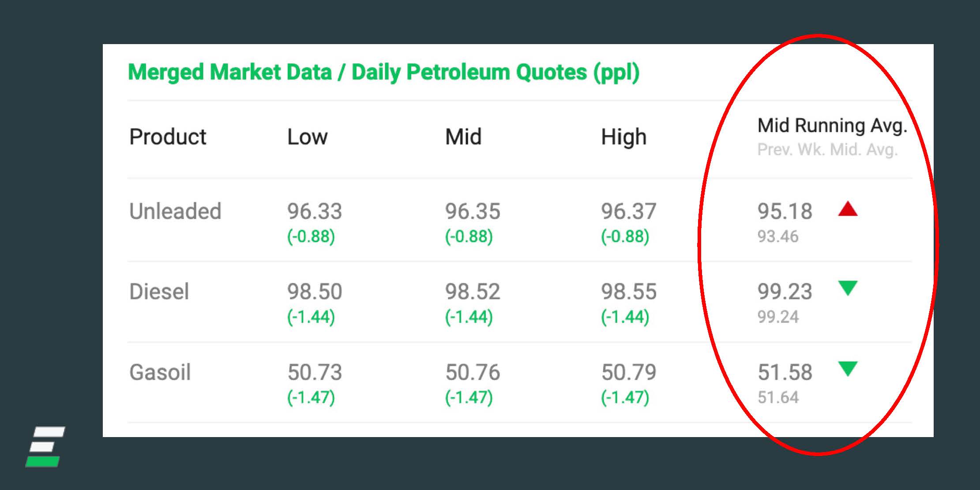Click the Unleaded low price 96.33

(x=314, y=211)
